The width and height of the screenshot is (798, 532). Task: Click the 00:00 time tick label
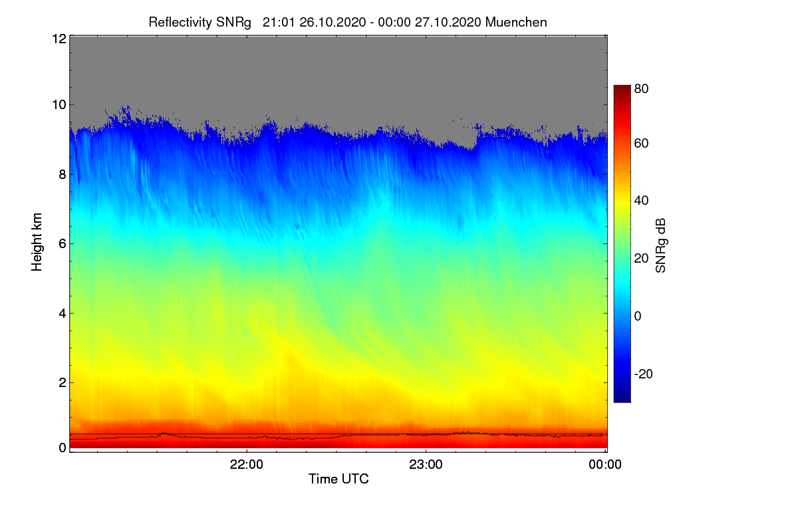(605, 465)
